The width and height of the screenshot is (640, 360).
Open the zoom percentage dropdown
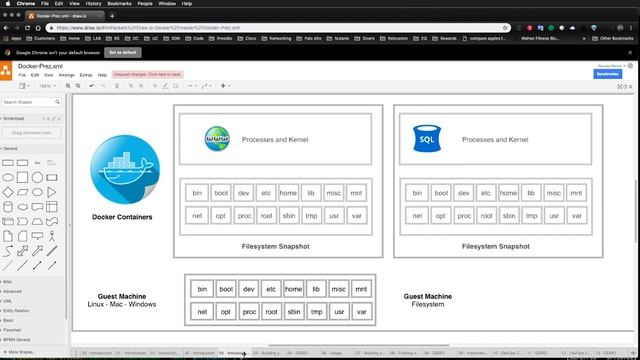pos(47,86)
